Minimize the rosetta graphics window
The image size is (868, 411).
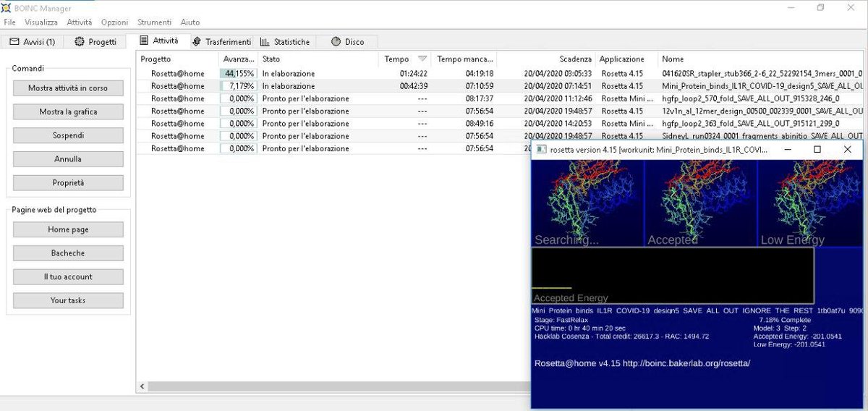pyautogui.click(x=787, y=150)
